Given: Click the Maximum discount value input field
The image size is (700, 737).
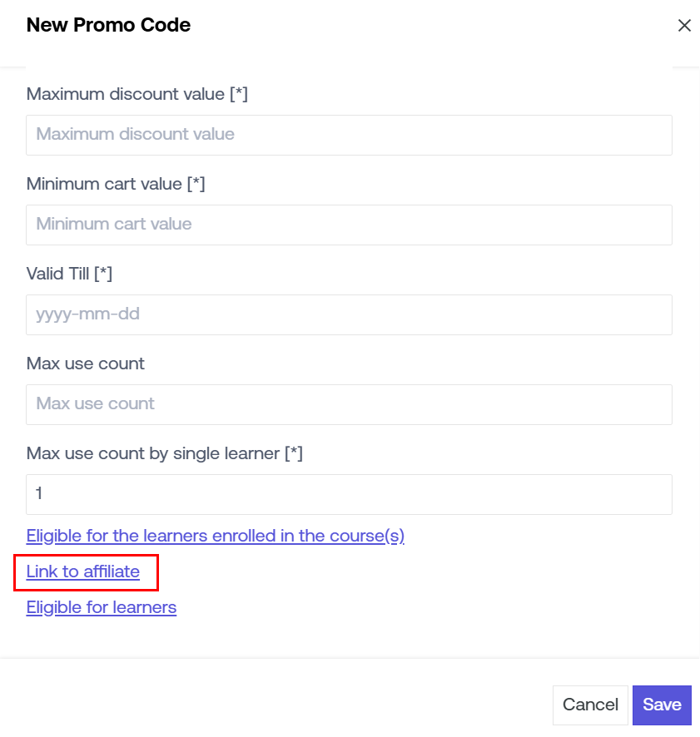Looking at the screenshot, I should point(349,135).
